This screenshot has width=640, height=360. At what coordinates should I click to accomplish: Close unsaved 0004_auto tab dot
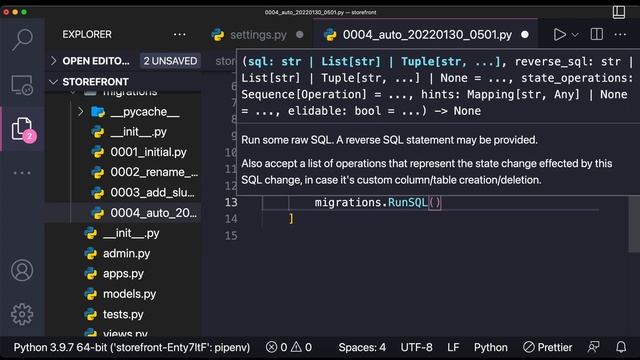[x=525, y=35]
